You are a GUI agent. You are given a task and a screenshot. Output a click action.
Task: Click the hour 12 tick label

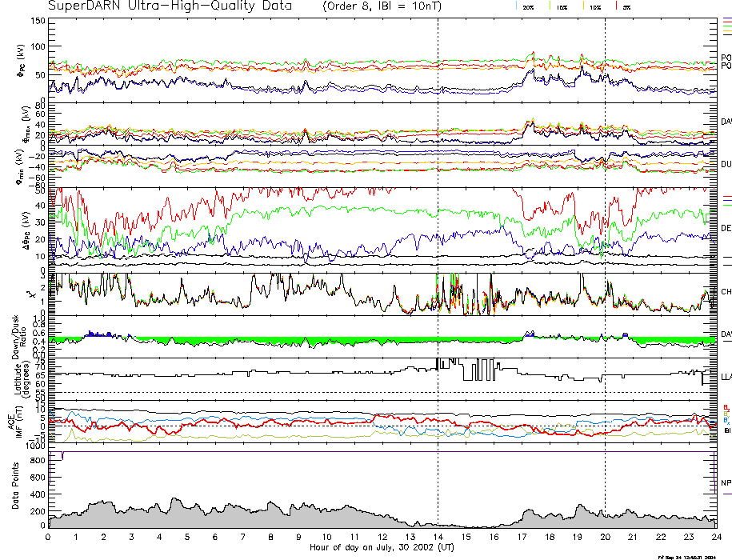[382, 538]
